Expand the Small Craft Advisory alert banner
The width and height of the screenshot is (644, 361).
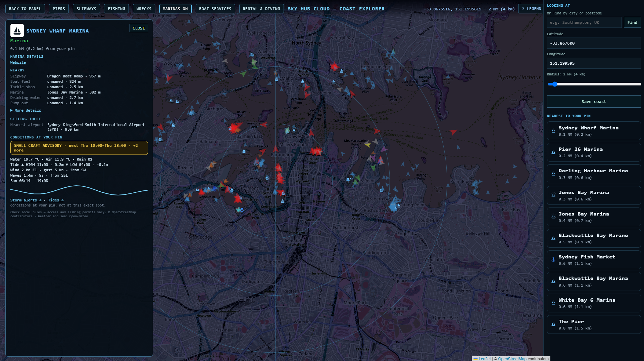(79, 148)
